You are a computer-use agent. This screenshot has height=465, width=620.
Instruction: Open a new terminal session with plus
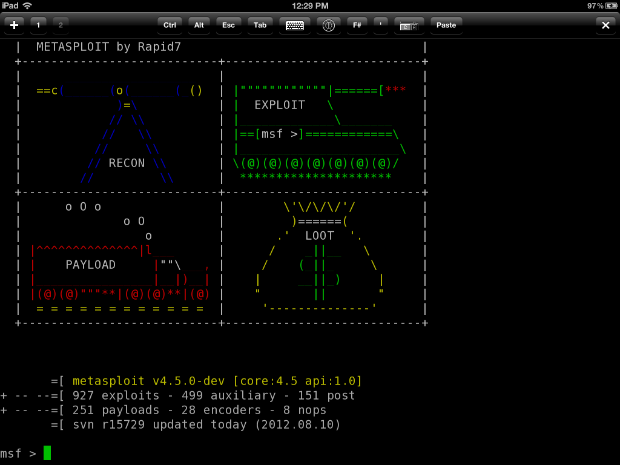coord(14,24)
